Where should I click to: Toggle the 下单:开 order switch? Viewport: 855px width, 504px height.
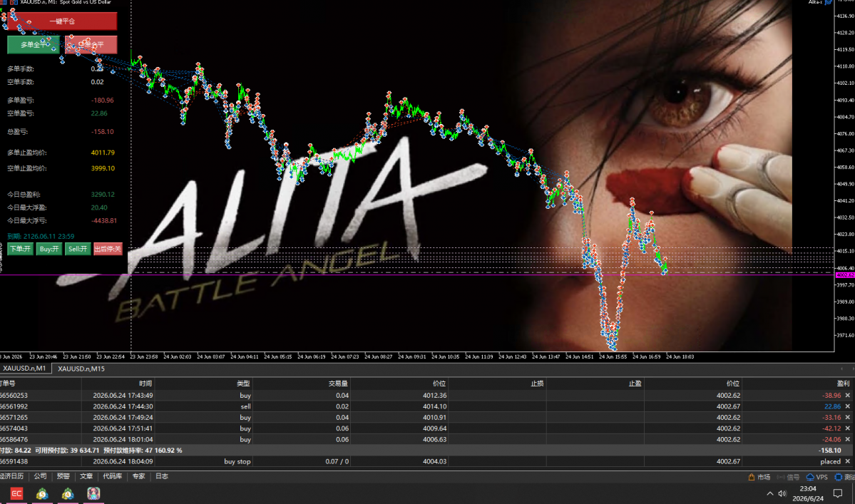[20, 249]
